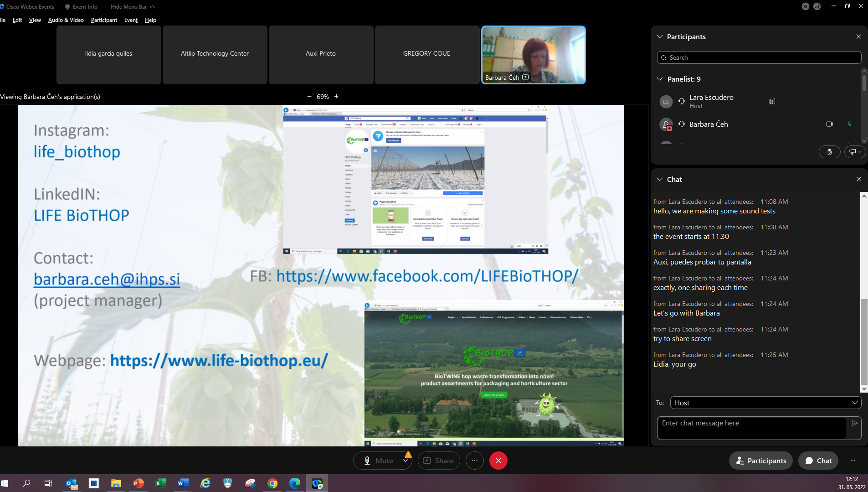Select lidia garcia quiles video tile

[x=108, y=55]
